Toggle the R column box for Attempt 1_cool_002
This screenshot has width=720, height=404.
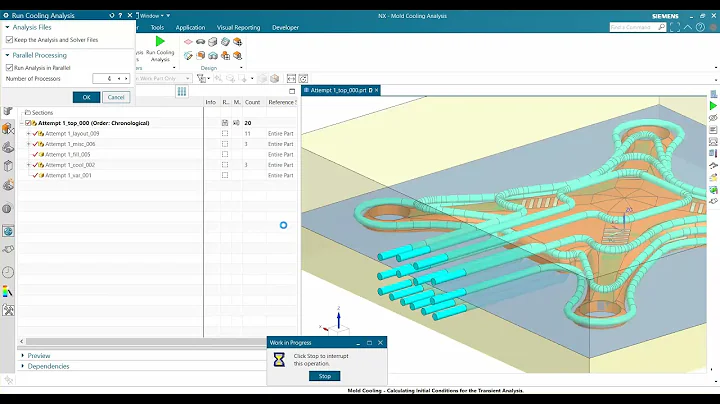tap(225, 165)
